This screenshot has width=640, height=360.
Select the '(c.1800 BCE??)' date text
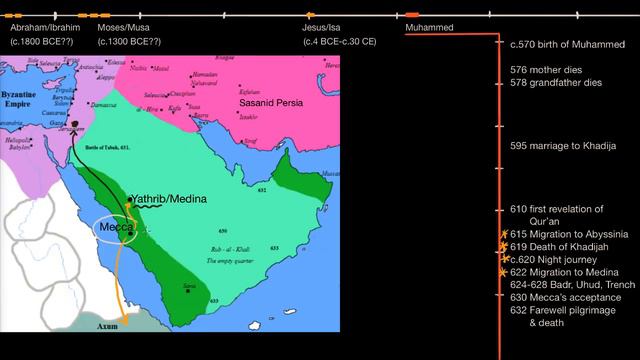[42, 42]
